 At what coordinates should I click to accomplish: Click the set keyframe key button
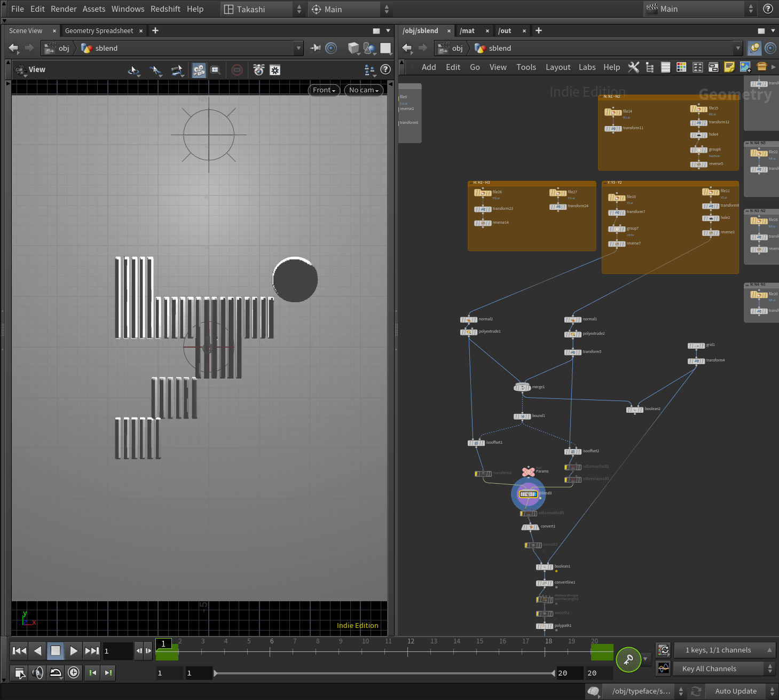pos(628,659)
